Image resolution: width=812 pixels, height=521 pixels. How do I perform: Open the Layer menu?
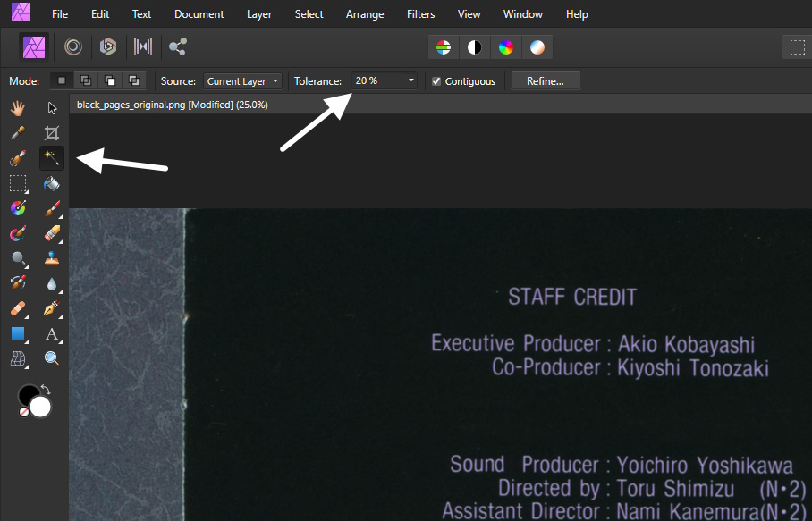pos(259,14)
